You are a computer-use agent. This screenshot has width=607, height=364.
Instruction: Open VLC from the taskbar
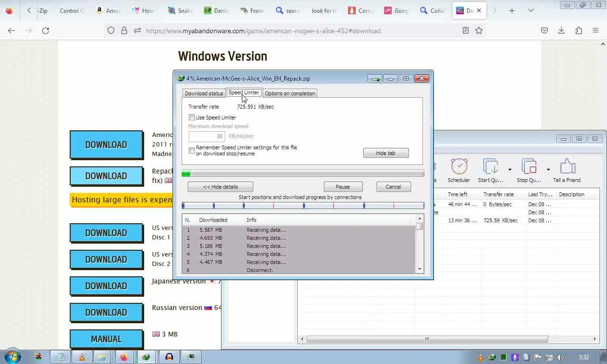click(x=82, y=357)
